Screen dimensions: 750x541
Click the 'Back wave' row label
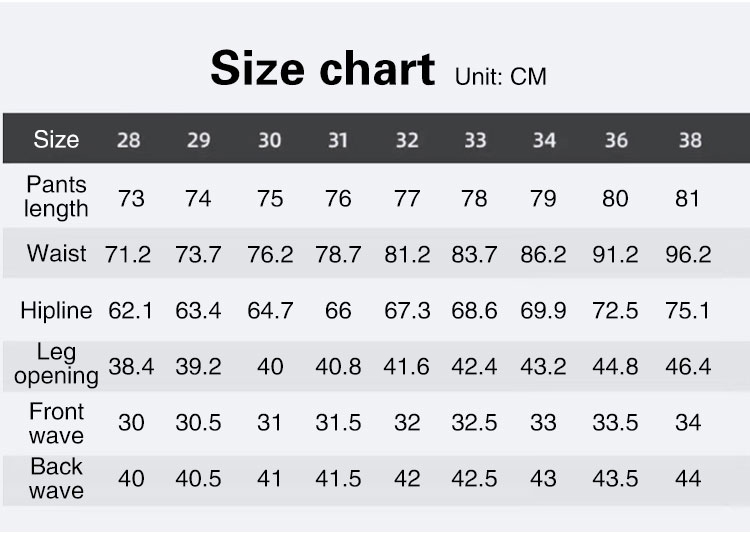point(56,478)
